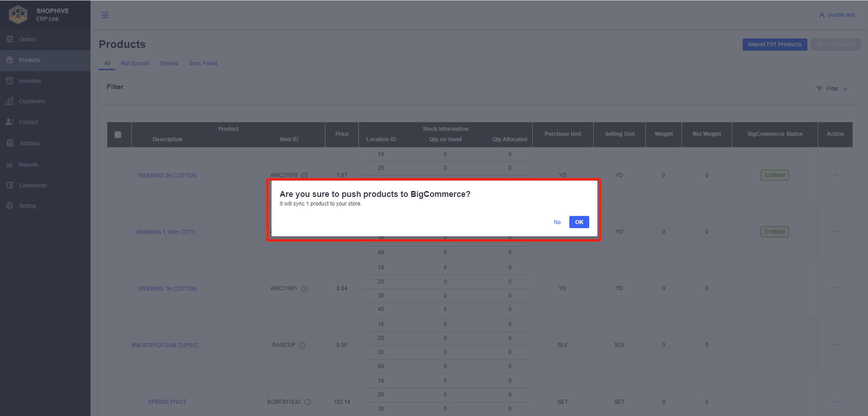Confirm push with the OK button
This screenshot has width=868, height=416.
579,222
